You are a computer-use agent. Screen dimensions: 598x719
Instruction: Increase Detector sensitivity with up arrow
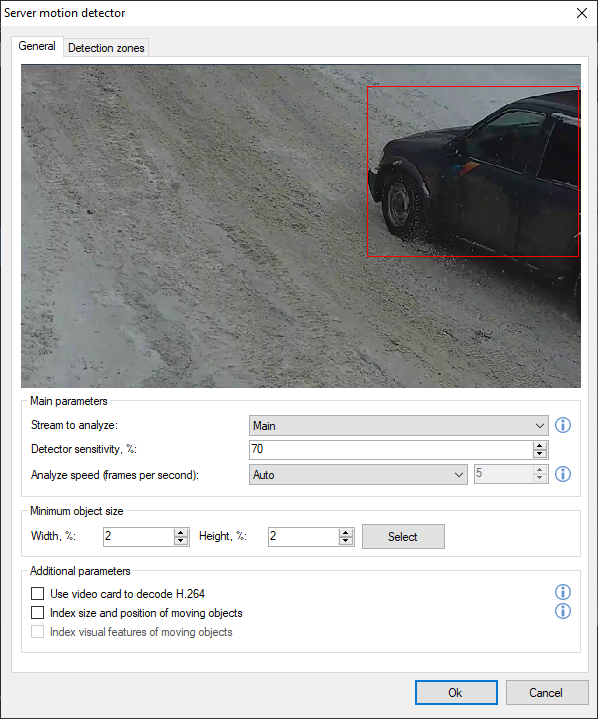click(x=540, y=446)
